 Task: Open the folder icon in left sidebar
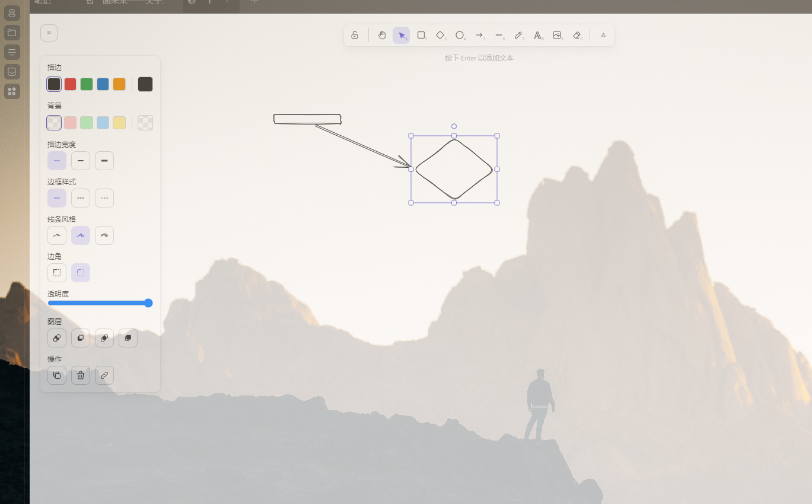point(12,32)
